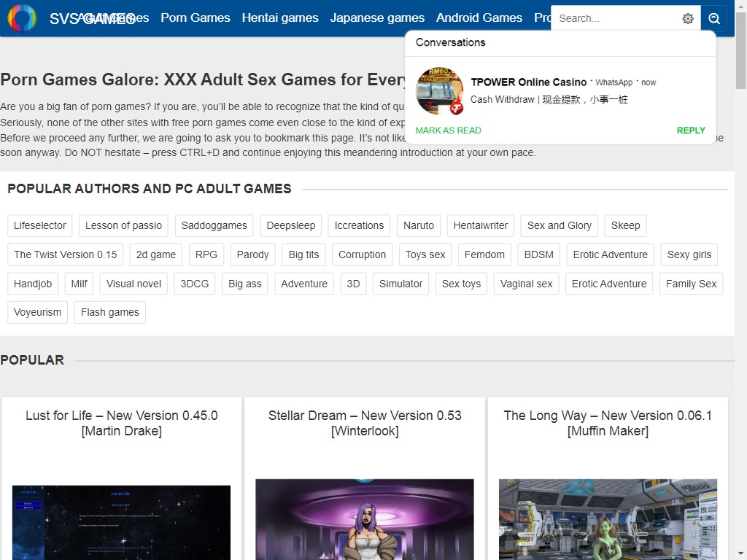Open the Stellar Dream game thumbnail

click(365, 519)
